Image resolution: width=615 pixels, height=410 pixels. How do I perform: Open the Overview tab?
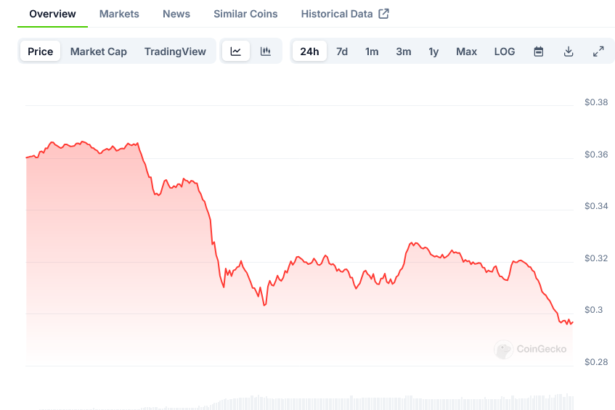[x=51, y=14]
